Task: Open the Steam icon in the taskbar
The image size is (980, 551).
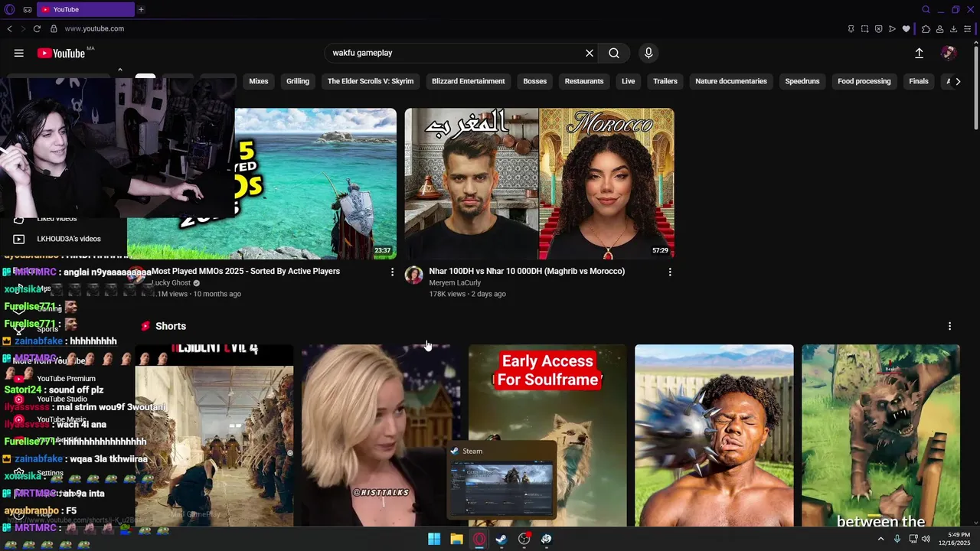Action: (501, 539)
